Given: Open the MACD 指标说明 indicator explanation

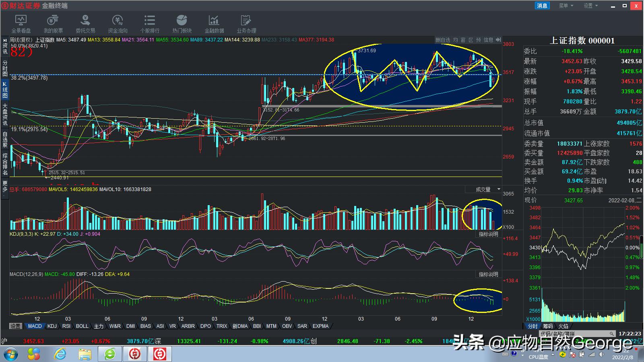Looking at the screenshot, I should coord(488,274).
